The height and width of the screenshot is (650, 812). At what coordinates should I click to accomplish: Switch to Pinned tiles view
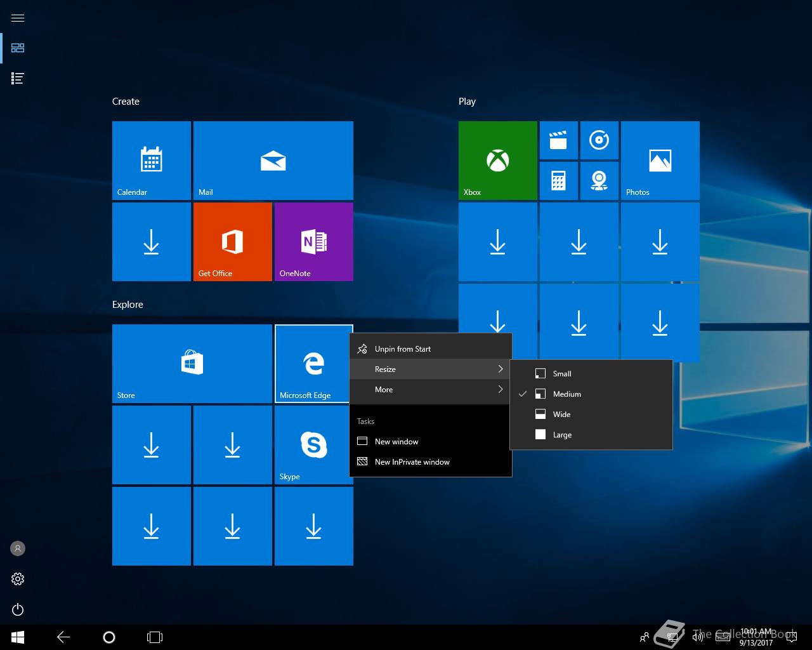tap(18, 48)
